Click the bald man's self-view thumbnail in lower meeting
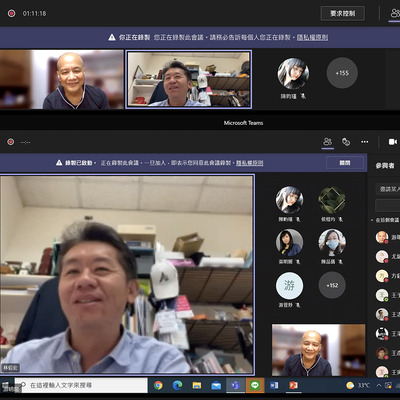Image resolution: width=400 pixels, height=400 pixels. pos(319,350)
